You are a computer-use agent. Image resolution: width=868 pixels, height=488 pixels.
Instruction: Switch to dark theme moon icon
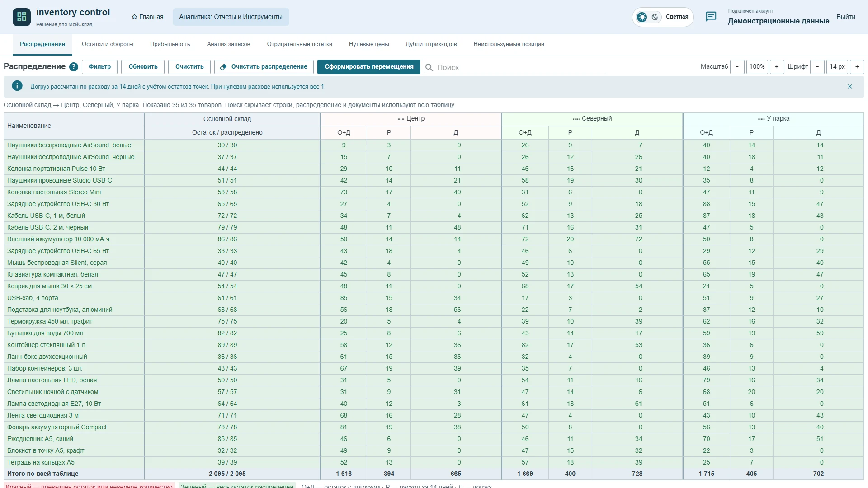click(x=655, y=17)
